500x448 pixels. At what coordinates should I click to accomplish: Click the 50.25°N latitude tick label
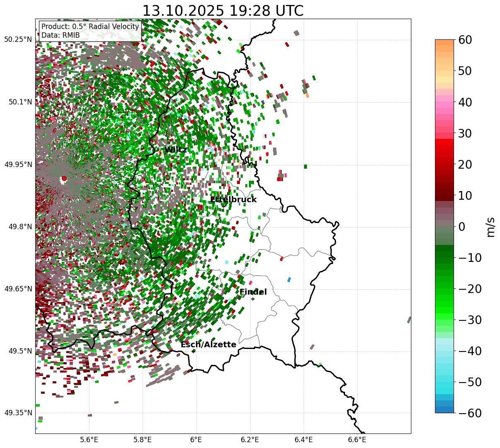(x=18, y=40)
